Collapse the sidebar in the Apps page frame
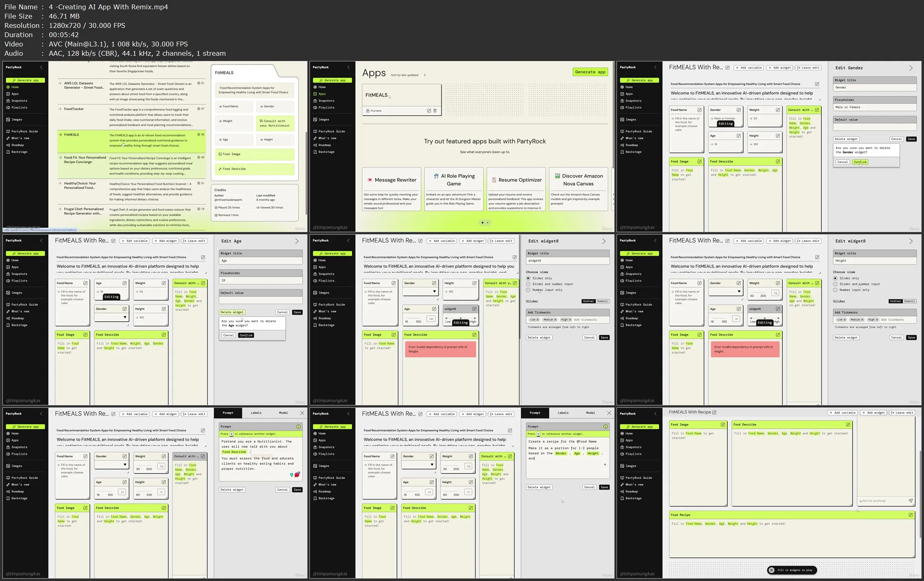This screenshot has width=924, height=581. point(348,67)
